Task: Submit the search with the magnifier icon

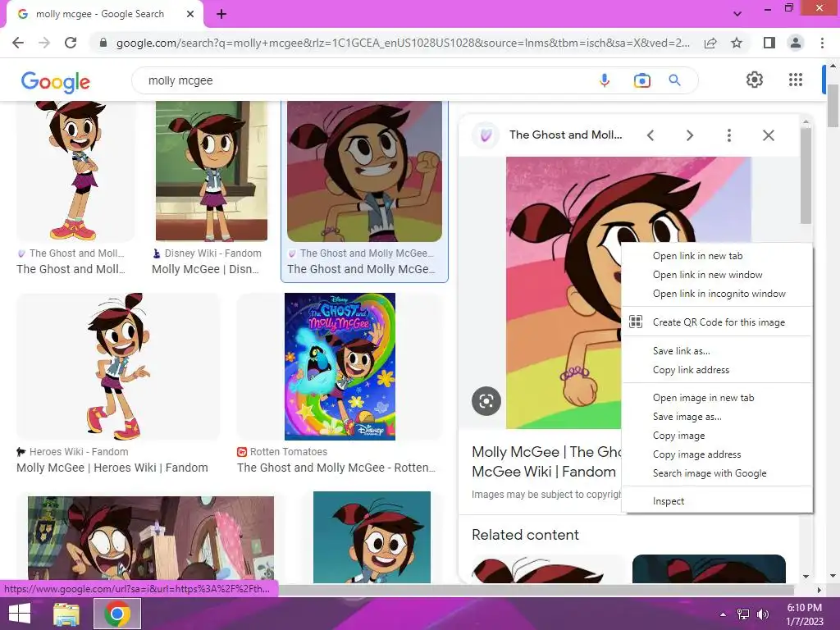Action: [675, 80]
